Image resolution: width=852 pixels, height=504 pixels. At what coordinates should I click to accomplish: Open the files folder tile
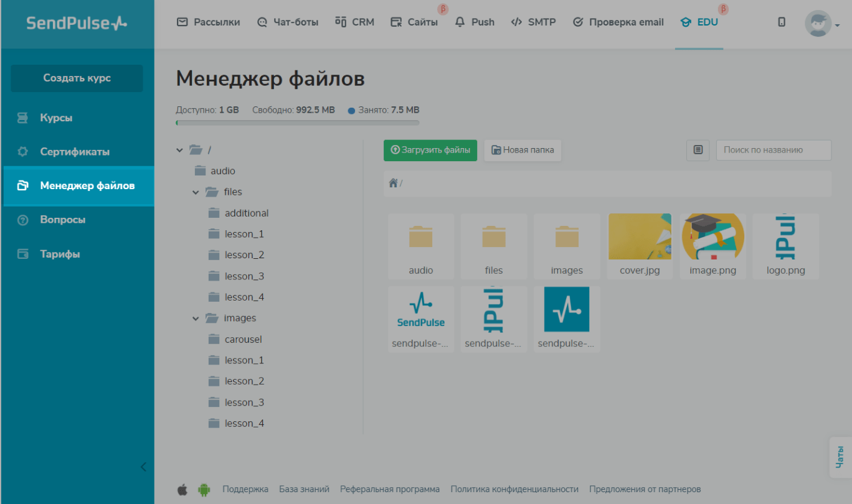(x=494, y=246)
